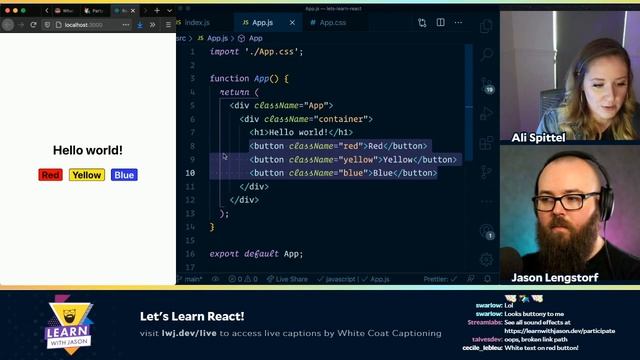Open the Accounts icon with badge
The height and width of the screenshot is (360, 640).
487,232
